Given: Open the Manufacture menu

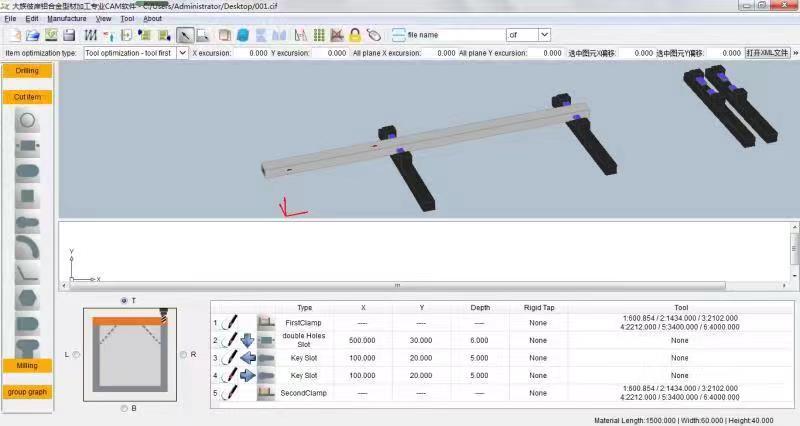Looking at the screenshot, I should point(67,18).
